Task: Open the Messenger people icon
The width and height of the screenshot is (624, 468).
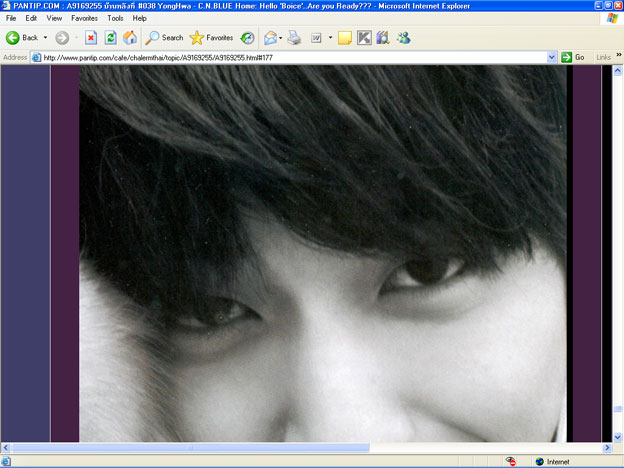Action: (x=403, y=38)
